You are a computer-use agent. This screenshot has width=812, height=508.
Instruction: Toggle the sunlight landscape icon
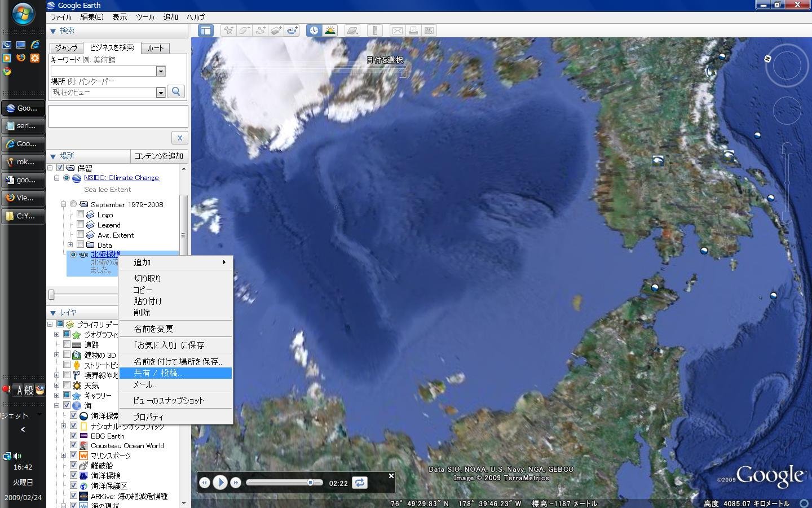pyautogui.click(x=330, y=30)
